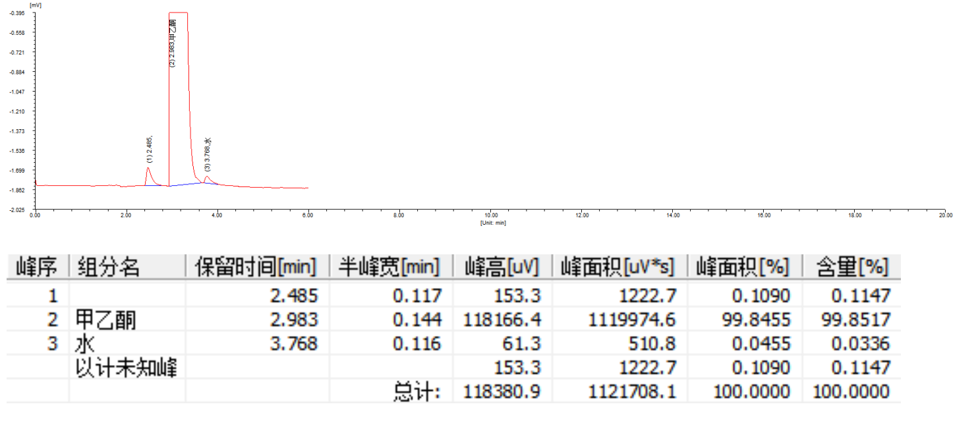Select the 含量[%] column header

coord(851,267)
